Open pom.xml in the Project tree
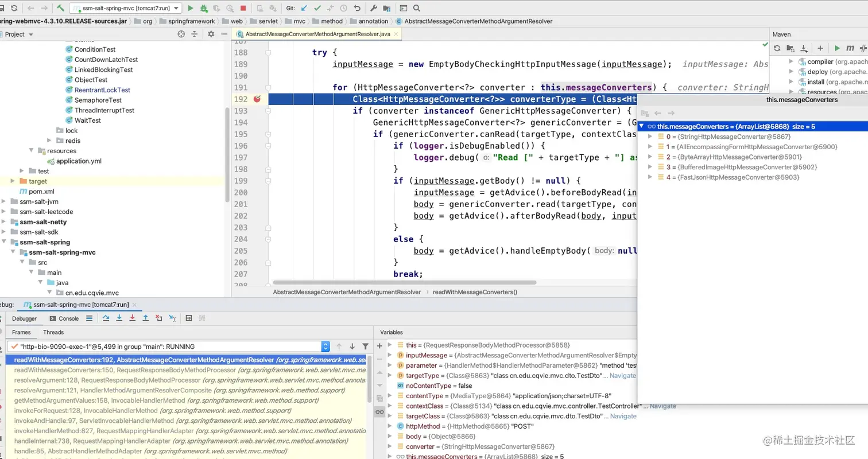Image resolution: width=868 pixels, height=459 pixels. (x=41, y=192)
